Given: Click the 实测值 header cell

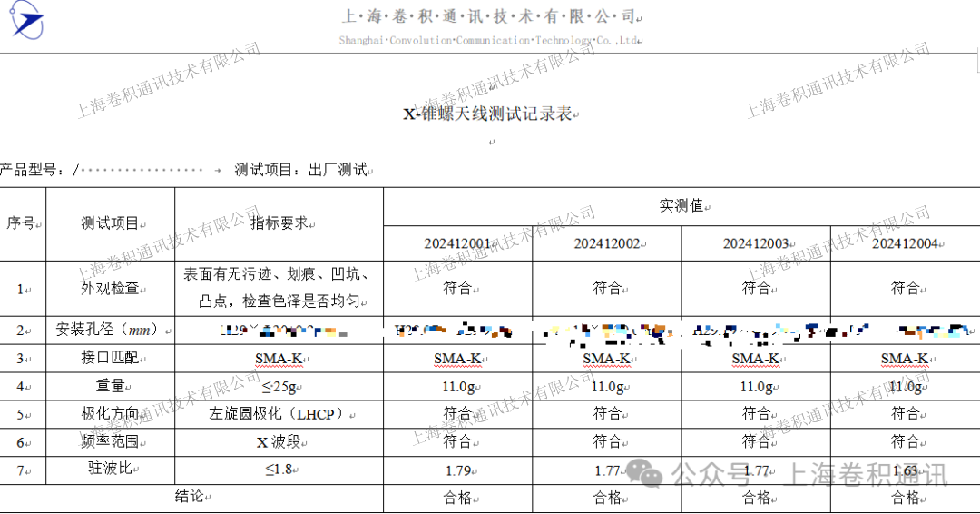Looking at the screenshot, I should [x=681, y=206].
